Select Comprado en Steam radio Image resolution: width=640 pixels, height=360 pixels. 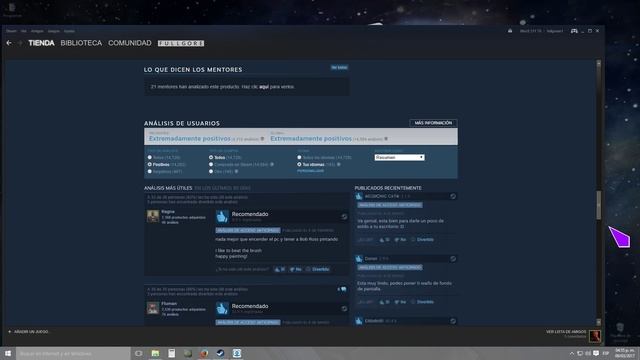(211, 164)
